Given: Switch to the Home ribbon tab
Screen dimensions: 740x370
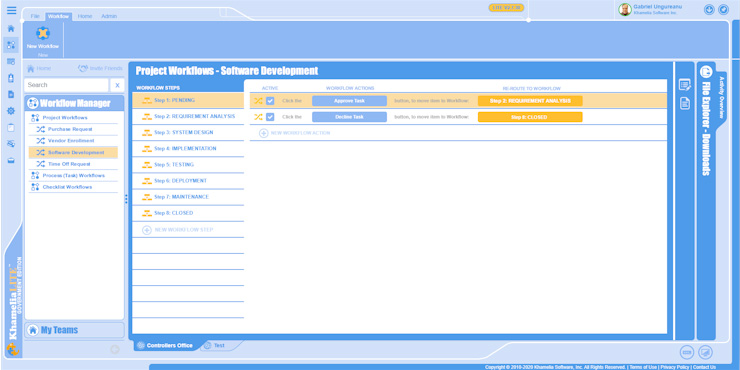Looking at the screenshot, I should pyautogui.click(x=85, y=16).
